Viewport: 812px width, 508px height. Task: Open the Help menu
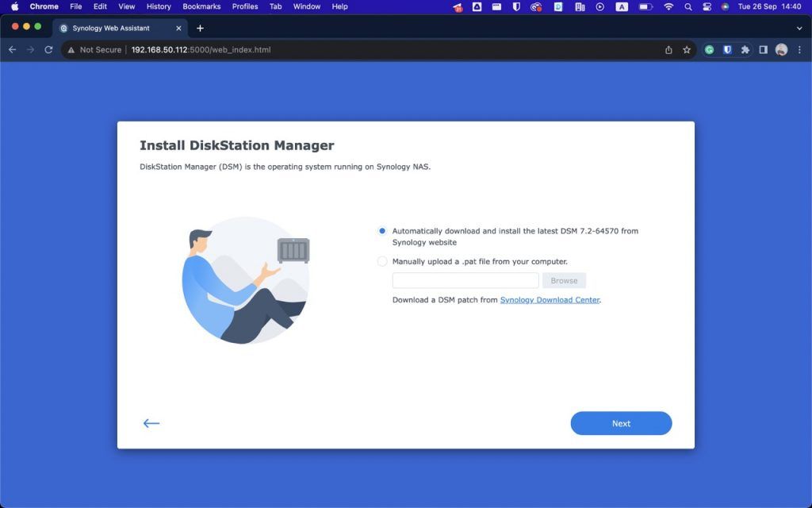(339, 6)
